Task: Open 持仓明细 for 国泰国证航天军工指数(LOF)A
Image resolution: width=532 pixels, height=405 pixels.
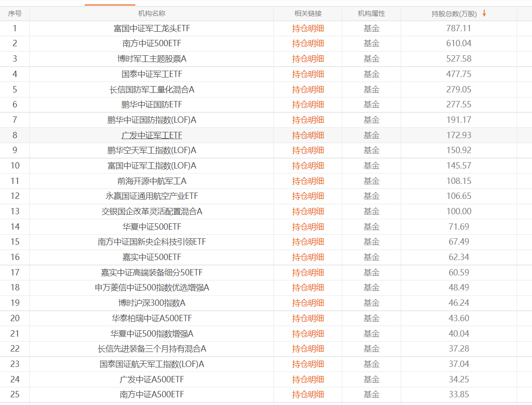Action: [308, 364]
